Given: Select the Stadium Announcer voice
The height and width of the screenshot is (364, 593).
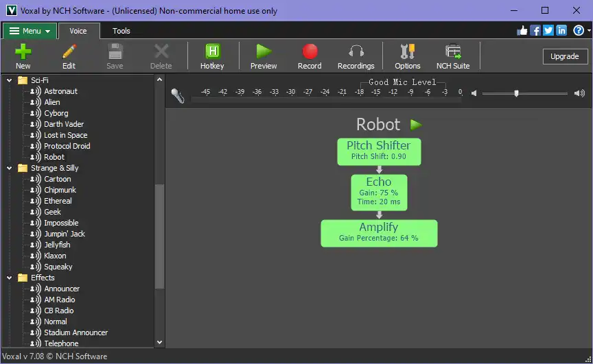Looking at the screenshot, I should click(x=75, y=332).
